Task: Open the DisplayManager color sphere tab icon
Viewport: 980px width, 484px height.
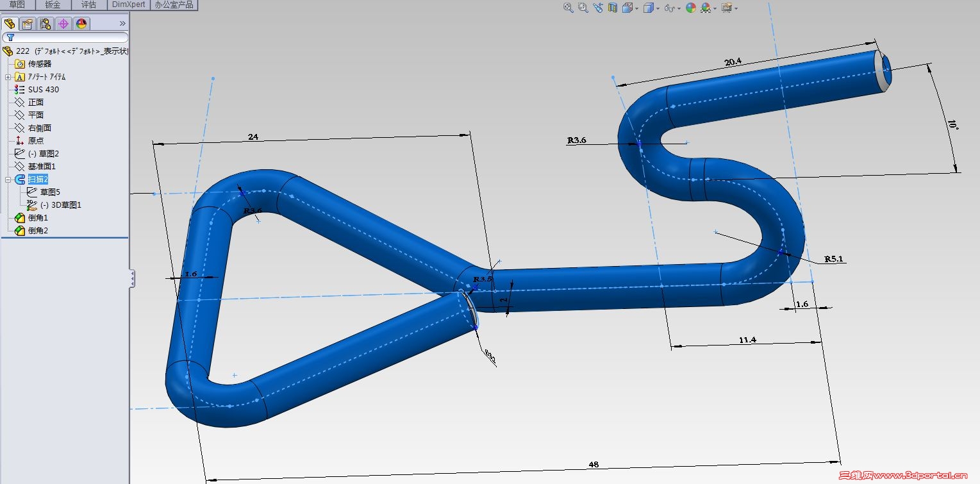Action: click(81, 24)
